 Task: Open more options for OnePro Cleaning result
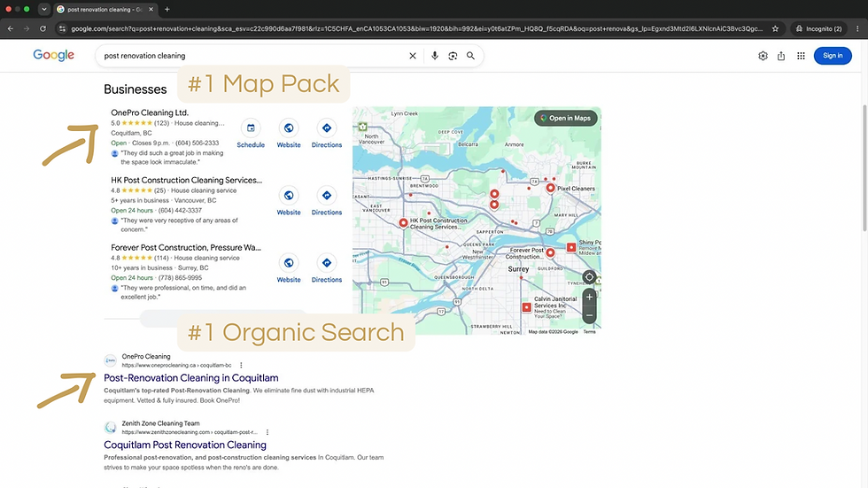pyautogui.click(x=241, y=365)
